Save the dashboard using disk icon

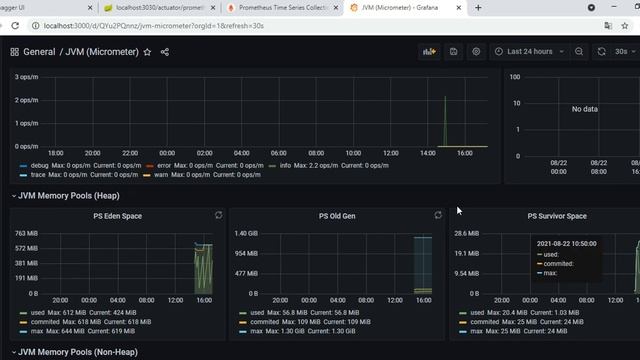(453, 51)
